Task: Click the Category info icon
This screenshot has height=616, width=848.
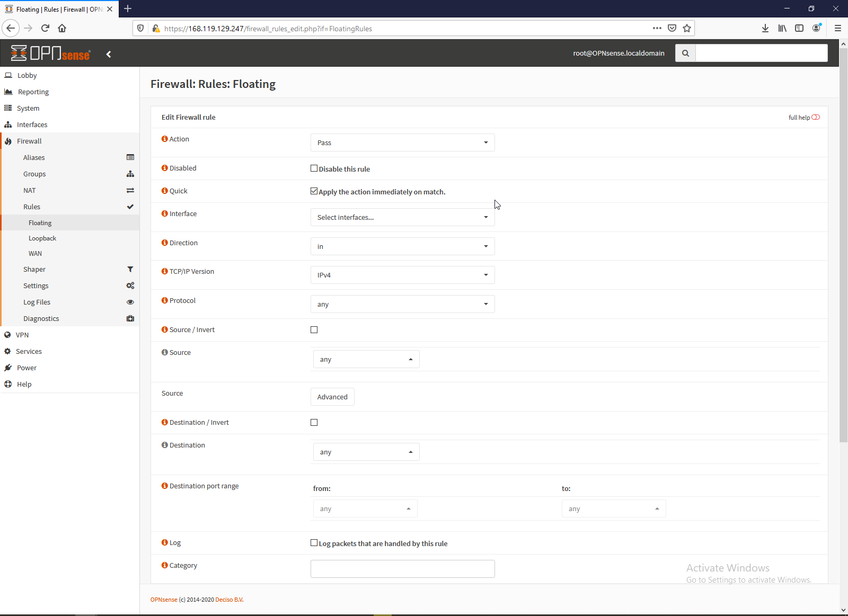Action: coord(165,565)
